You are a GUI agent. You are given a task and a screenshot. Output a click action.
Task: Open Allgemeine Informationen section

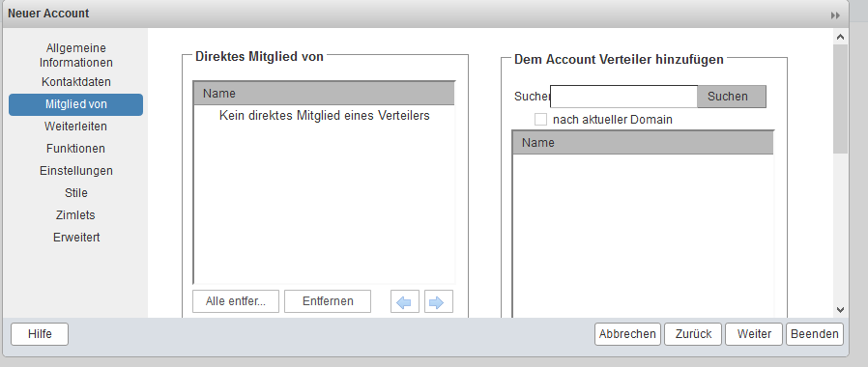(75, 55)
